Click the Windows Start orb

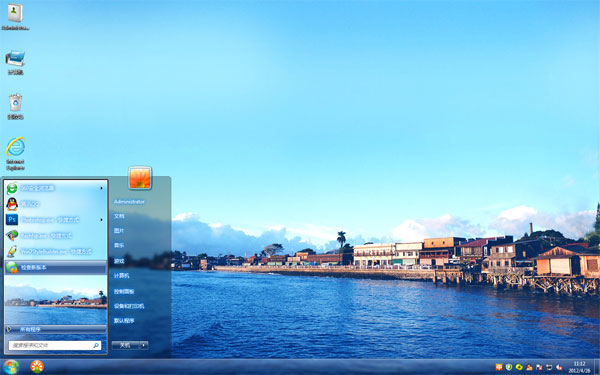10,367
